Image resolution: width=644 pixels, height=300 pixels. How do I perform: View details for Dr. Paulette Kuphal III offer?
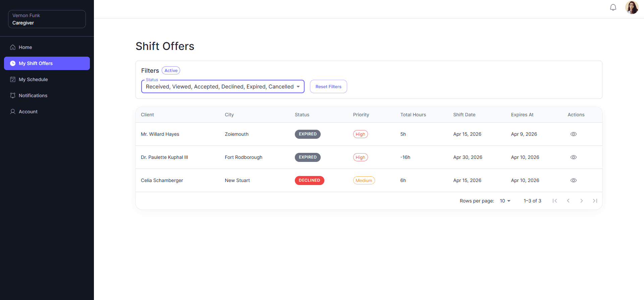click(574, 157)
